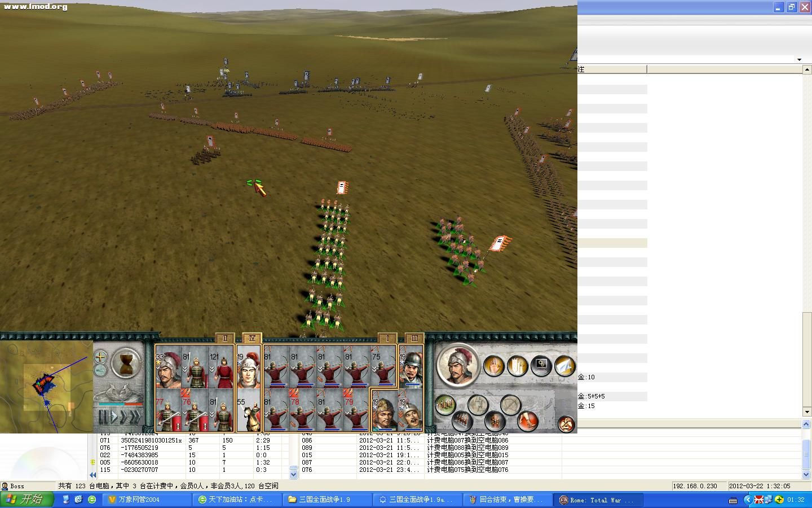Pause the battle with pause button

(103, 417)
